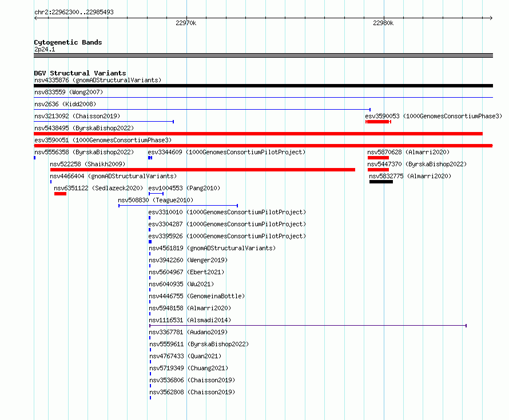Click the nsv3536806 (Chaisson2019) label
The width and height of the screenshot is (509, 420).
click(192, 380)
